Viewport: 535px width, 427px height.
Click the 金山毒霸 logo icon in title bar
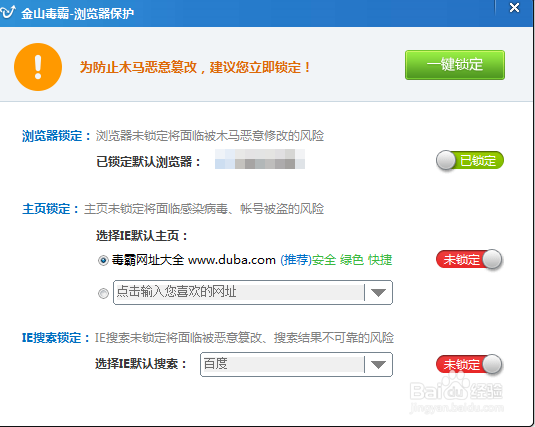[x=8, y=12]
